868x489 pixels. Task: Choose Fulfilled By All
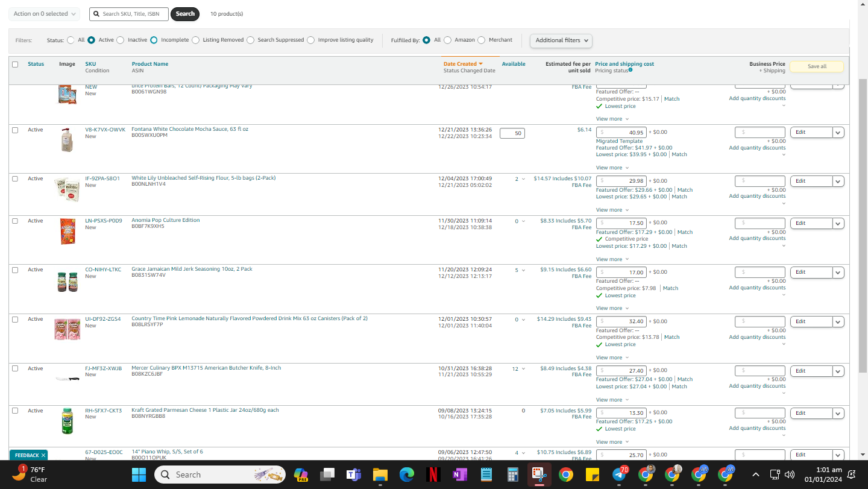[426, 40]
